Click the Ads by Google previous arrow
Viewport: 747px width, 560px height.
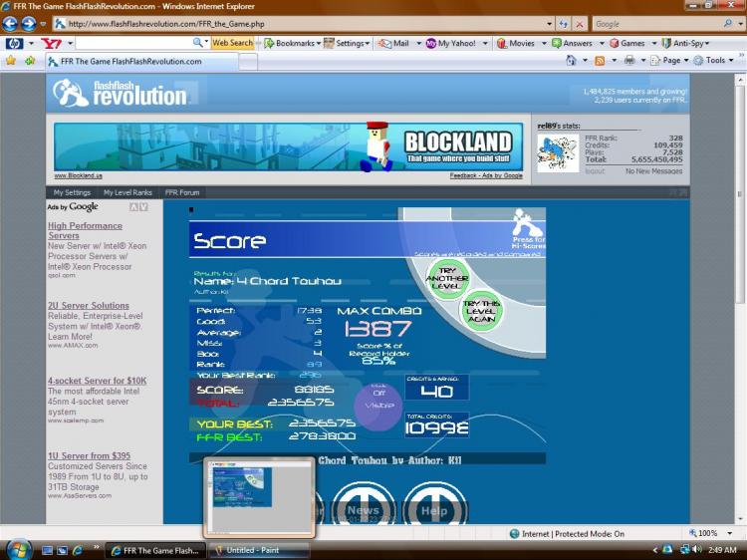pyautogui.click(x=133, y=207)
